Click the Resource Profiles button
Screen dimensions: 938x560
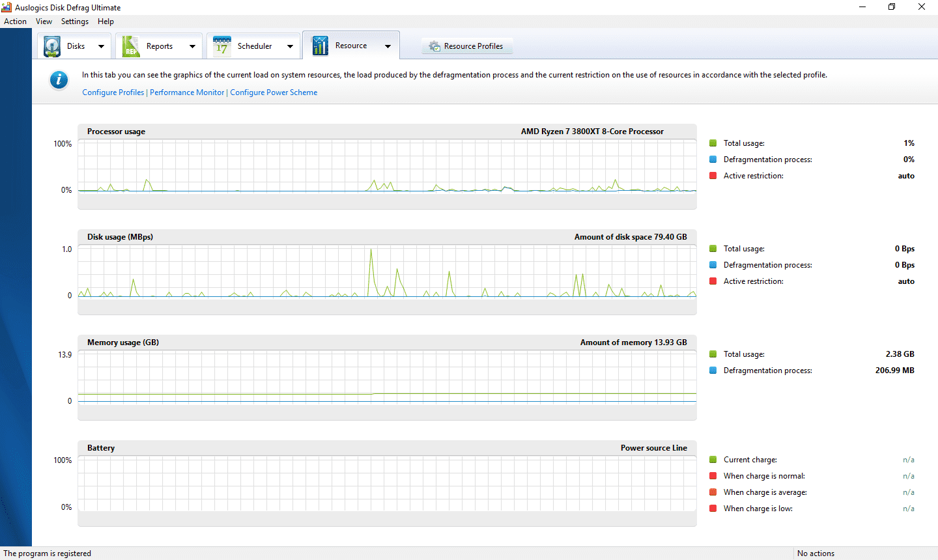click(x=467, y=46)
